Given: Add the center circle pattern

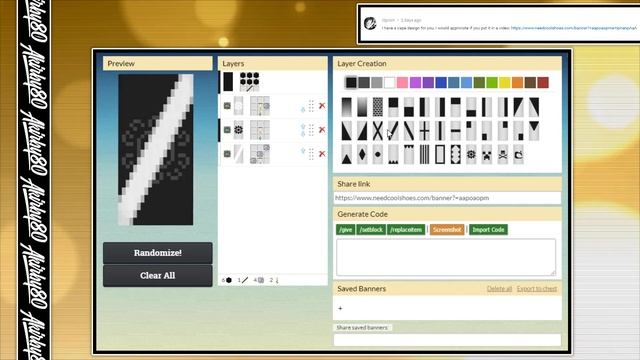Looking at the screenshot, I should pos(378,155).
